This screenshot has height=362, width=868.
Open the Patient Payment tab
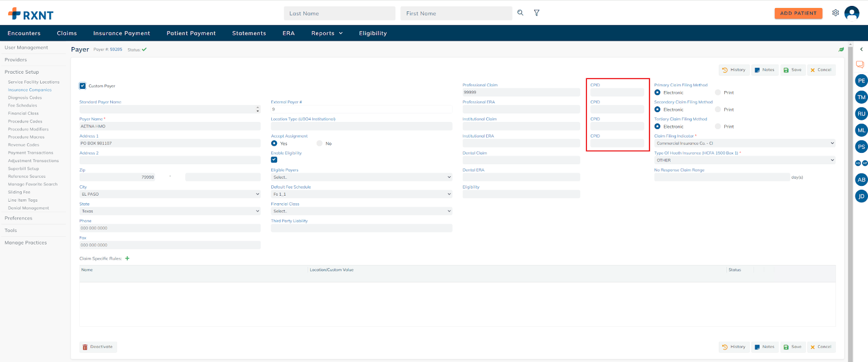[x=191, y=33]
